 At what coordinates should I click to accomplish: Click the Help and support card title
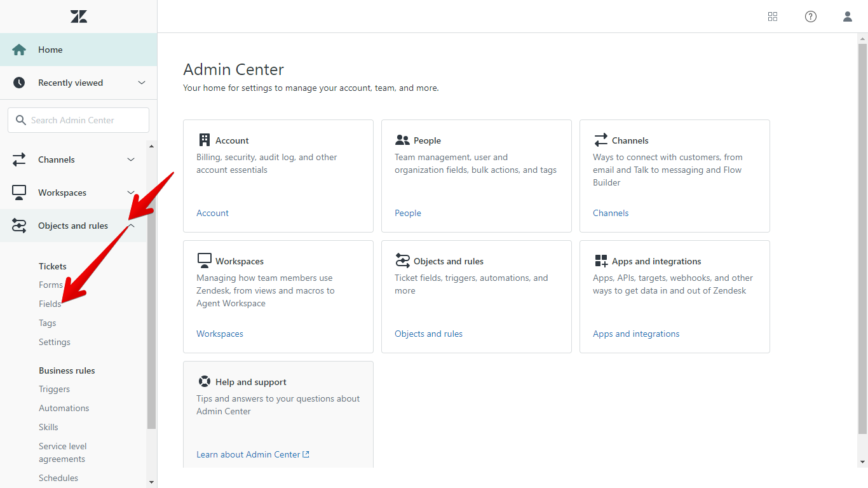point(251,382)
